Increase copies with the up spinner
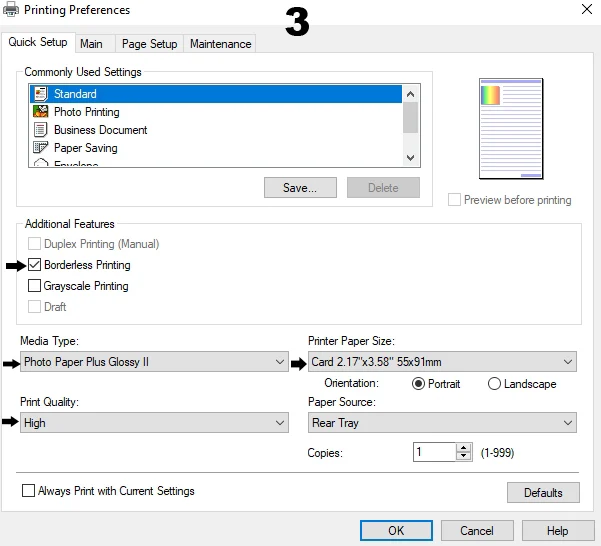601x546 pixels. tap(464, 448)
